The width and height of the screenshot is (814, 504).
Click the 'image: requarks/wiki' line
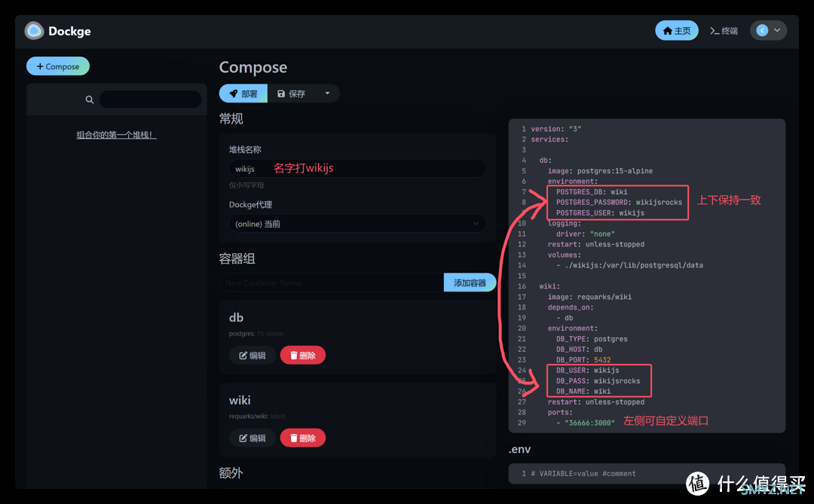[x=589, y=297]
